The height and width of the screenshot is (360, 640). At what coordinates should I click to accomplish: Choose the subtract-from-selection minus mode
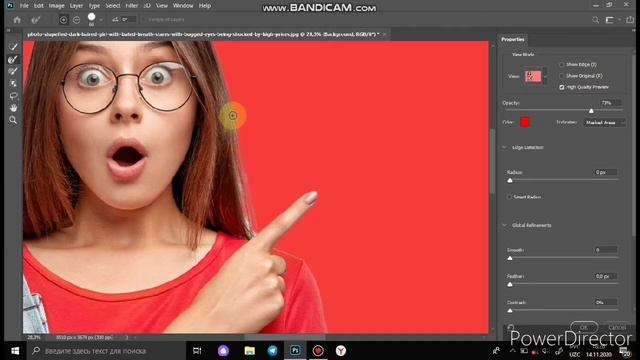point(76,19)
